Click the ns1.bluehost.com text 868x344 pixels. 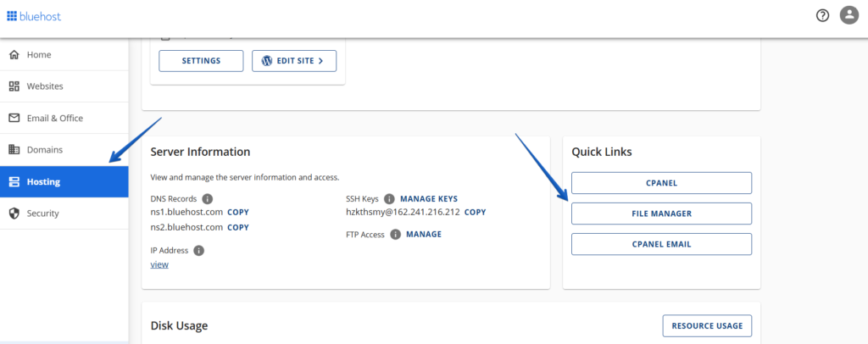[186, 212]
